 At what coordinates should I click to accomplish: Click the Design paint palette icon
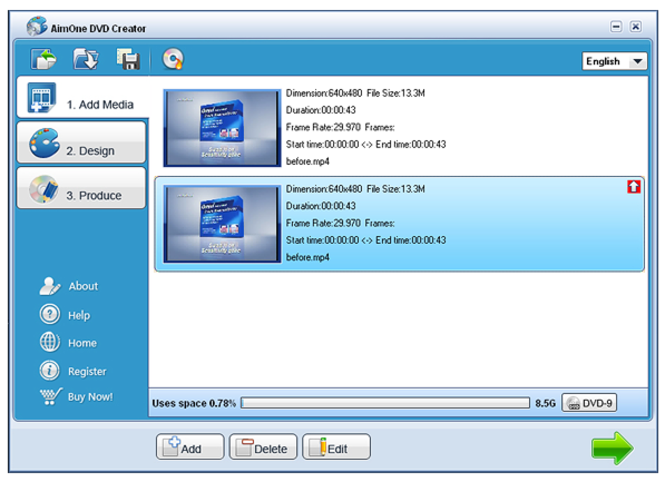point(44,143)
